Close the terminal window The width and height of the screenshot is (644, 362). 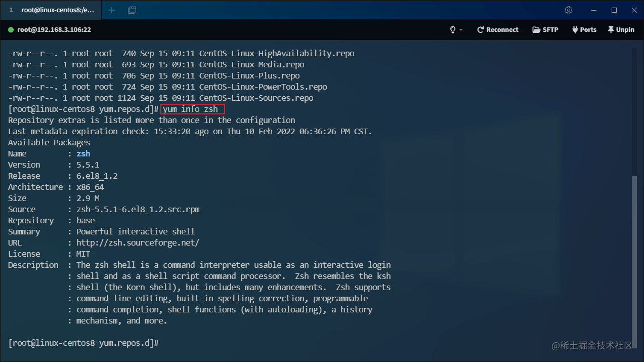(x=634, y=10)
